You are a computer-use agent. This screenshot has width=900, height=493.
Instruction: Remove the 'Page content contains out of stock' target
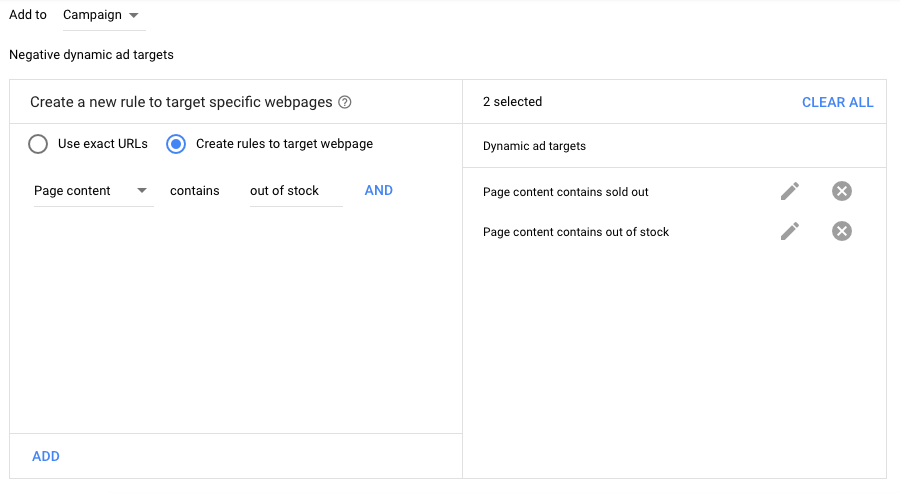[841, 231]
